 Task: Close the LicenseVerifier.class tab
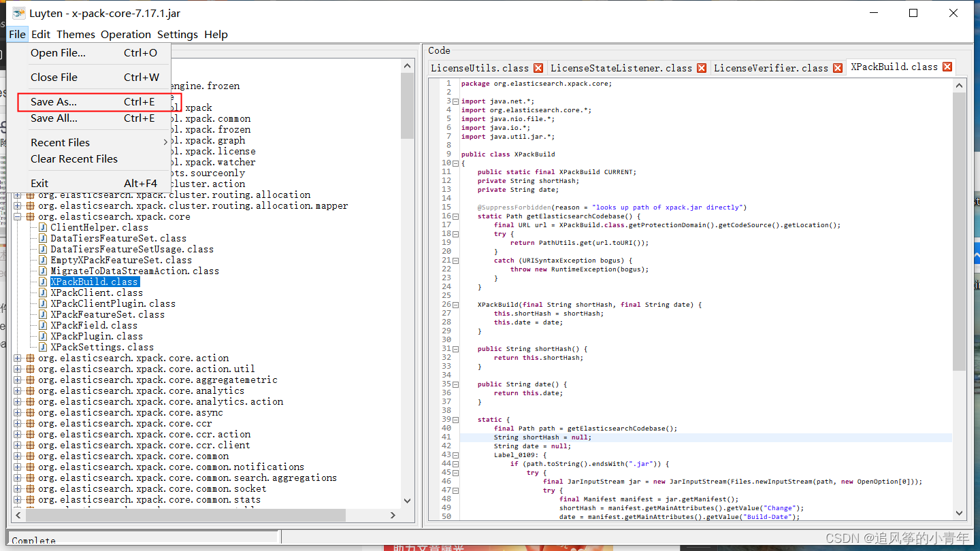(838, 68)
